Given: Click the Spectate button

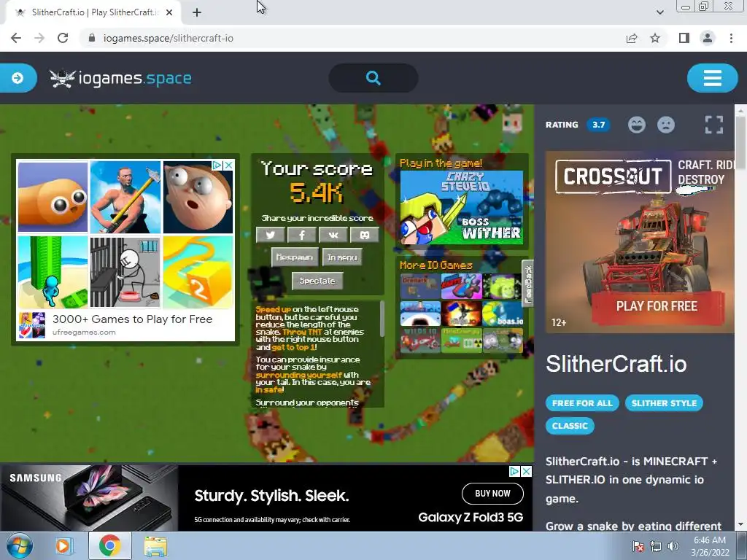Looking at the screenshot, I should point(317,281).
